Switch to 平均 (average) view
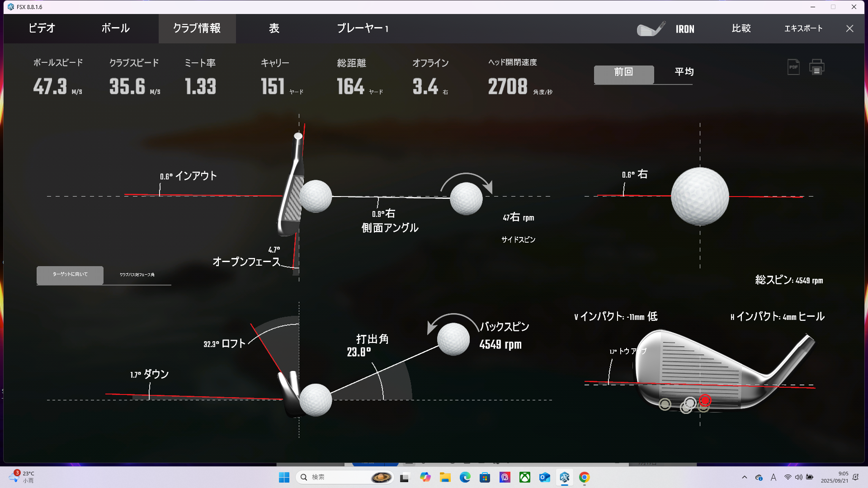 pyautogui.click(x=684, y=72)
